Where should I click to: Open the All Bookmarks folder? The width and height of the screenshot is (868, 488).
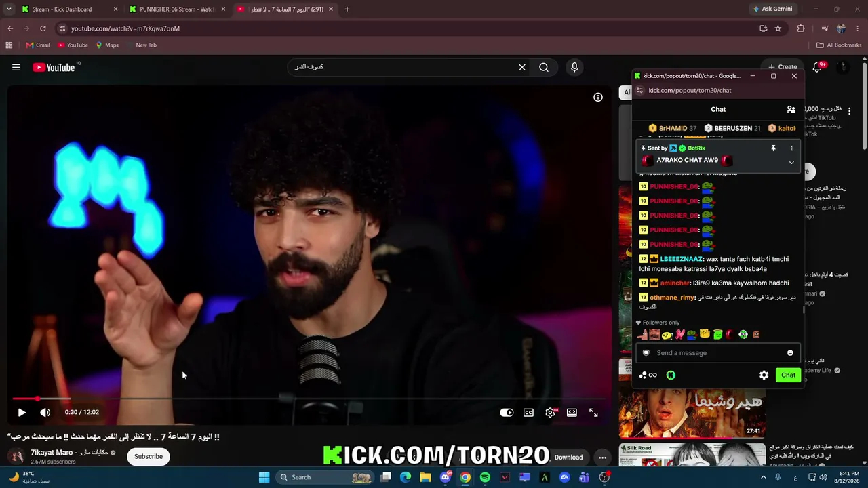click(839, 45)
